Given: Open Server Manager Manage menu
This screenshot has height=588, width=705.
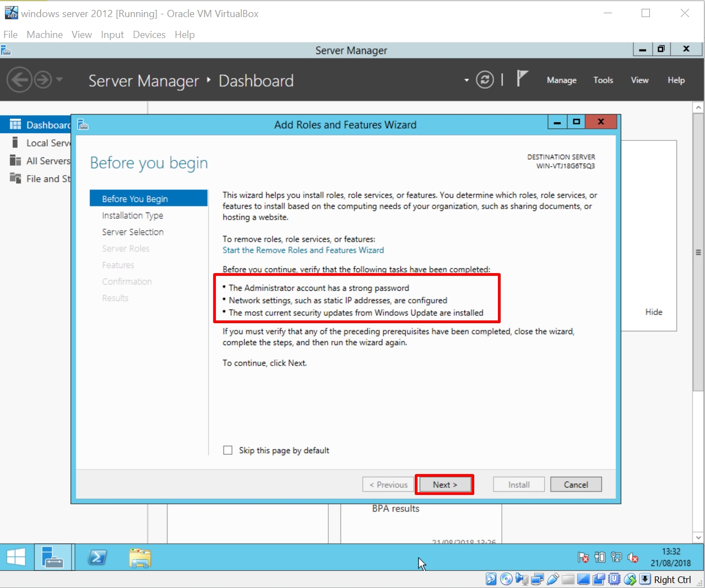Looking at the screenshot, I should point(562,80).
